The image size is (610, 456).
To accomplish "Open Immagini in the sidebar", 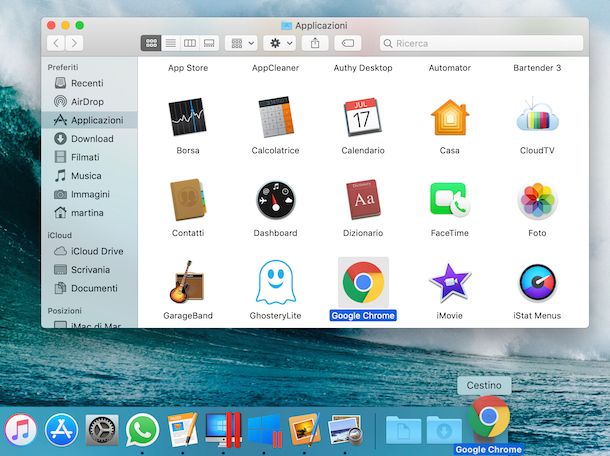I will pyautogui.click(x=89, y=194).
